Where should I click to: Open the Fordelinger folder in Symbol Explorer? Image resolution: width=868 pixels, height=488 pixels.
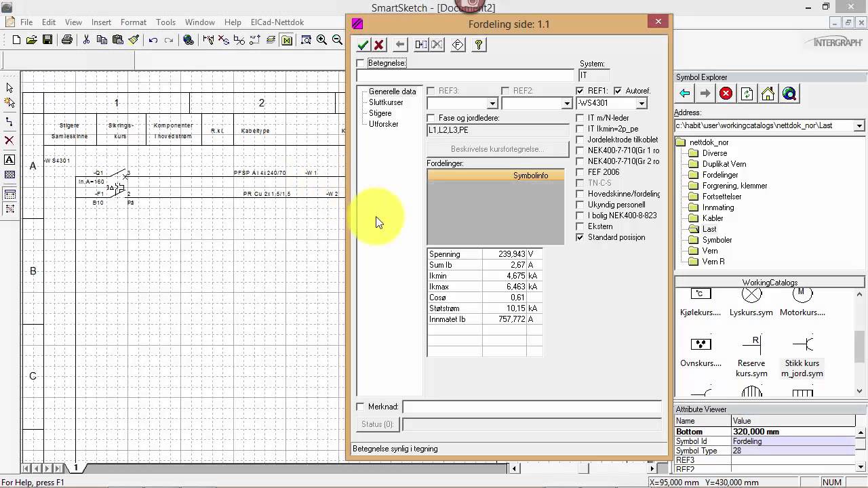pyautogui.click(x=720, y=175)
